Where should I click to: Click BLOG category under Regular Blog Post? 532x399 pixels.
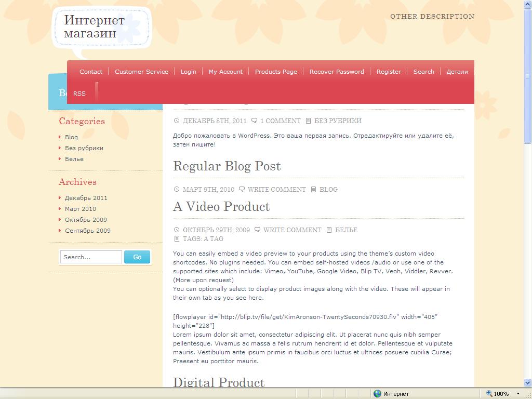[x=328, y=189]
